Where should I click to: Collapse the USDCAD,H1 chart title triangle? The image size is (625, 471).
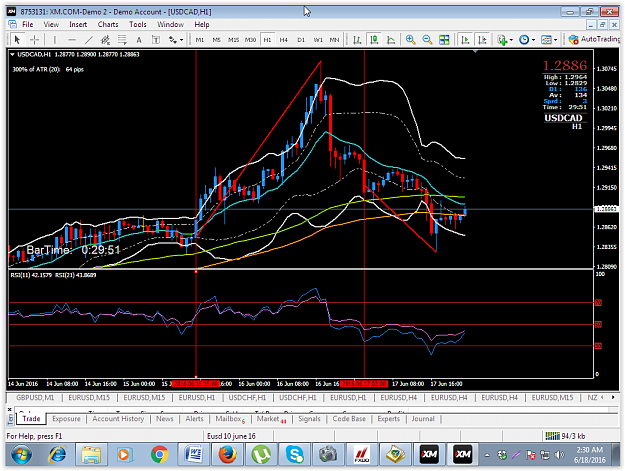(12, 55)
